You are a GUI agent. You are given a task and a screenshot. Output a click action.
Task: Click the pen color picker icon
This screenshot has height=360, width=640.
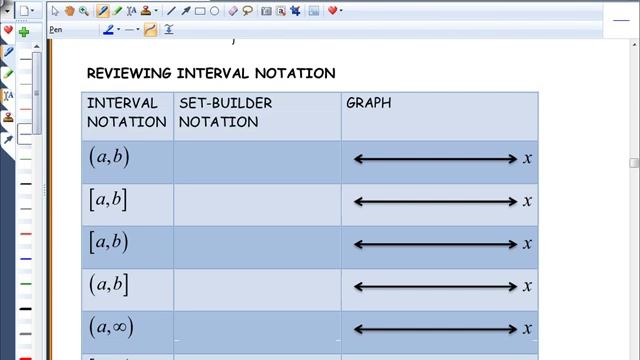point(109,29)
